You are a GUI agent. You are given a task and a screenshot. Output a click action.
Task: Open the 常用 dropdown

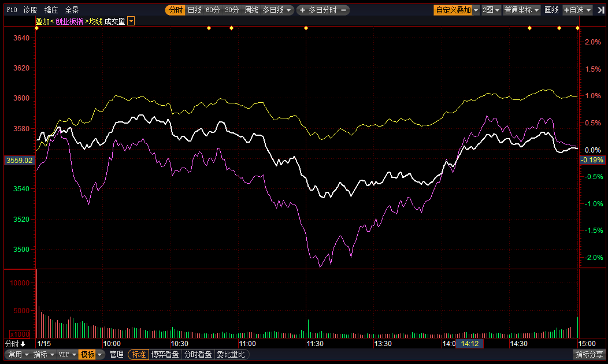click(18, 354)
